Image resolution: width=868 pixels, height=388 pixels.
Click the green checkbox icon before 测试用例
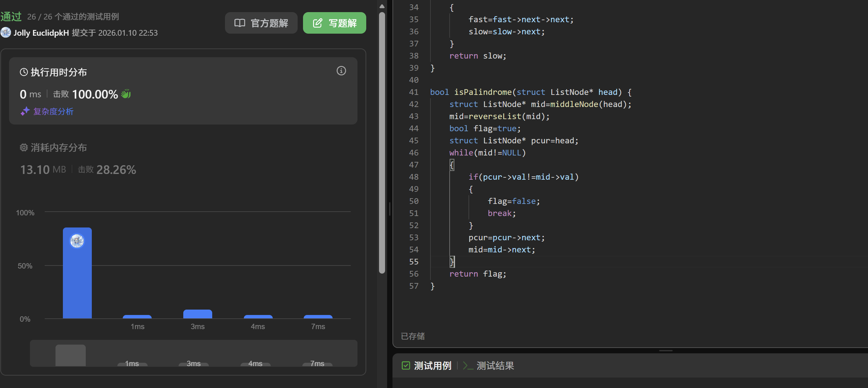pos(406,365)
